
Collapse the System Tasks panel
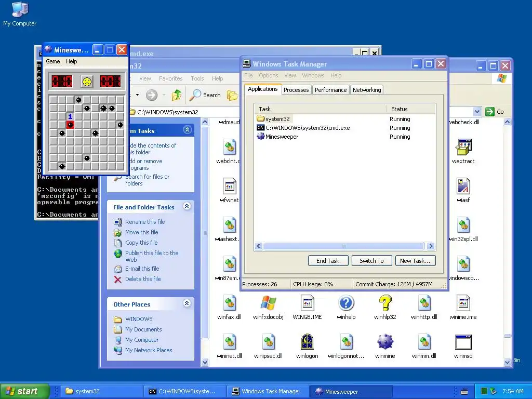click(187, 129)
